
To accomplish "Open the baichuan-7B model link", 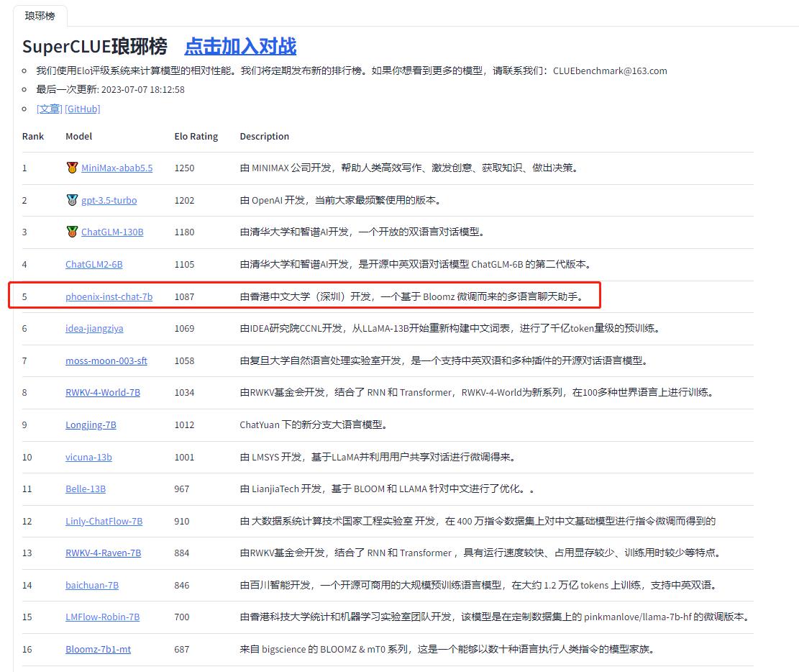I will pyautogui.click(x=92, y=586).
